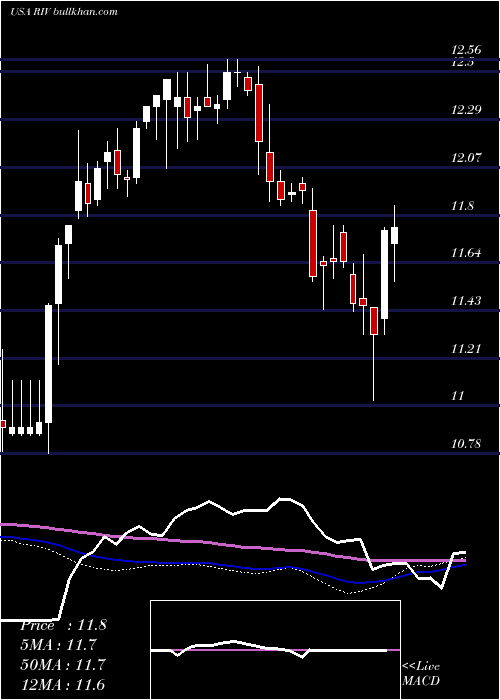500x700 pixels.
Task: Click the 12.29 price axis label
Action: coord(466,109)
